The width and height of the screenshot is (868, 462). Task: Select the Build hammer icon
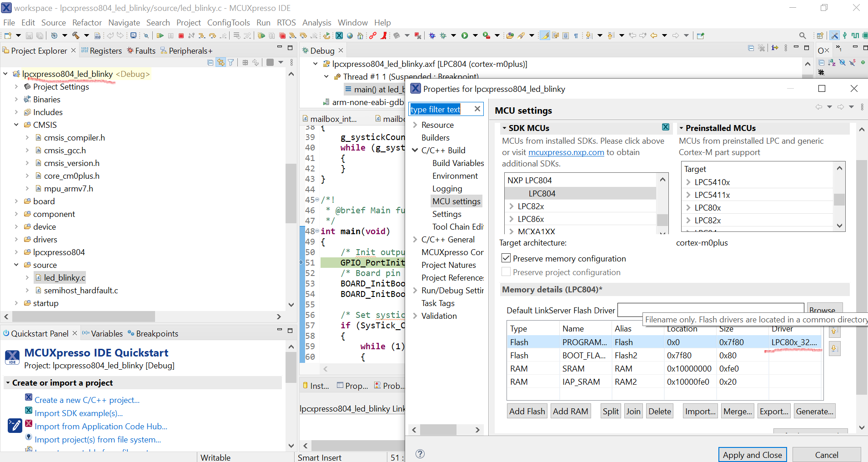coord(77,35)
